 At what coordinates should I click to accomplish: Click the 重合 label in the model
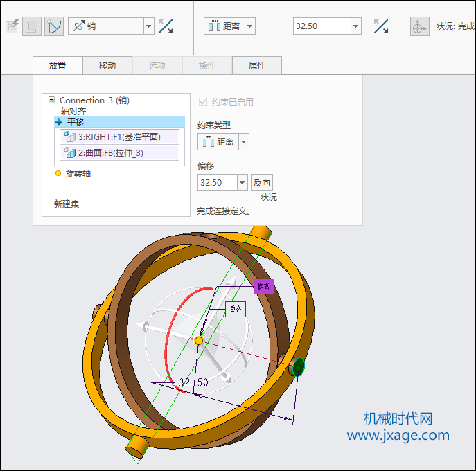pos(236,309)
